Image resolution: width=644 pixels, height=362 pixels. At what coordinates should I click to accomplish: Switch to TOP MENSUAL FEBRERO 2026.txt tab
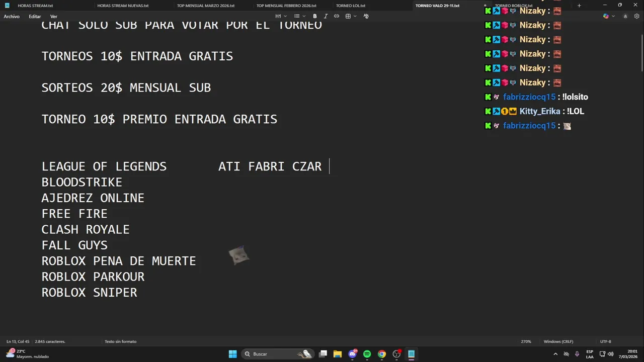(x=286, y=6)
